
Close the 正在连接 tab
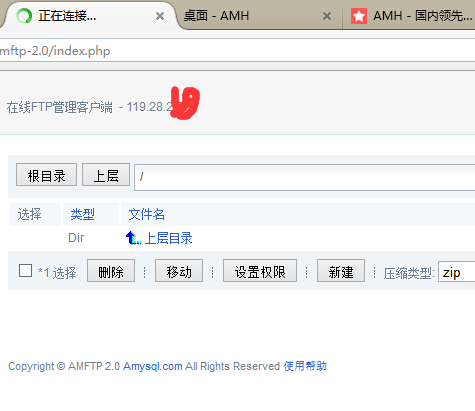coord(160,16)
